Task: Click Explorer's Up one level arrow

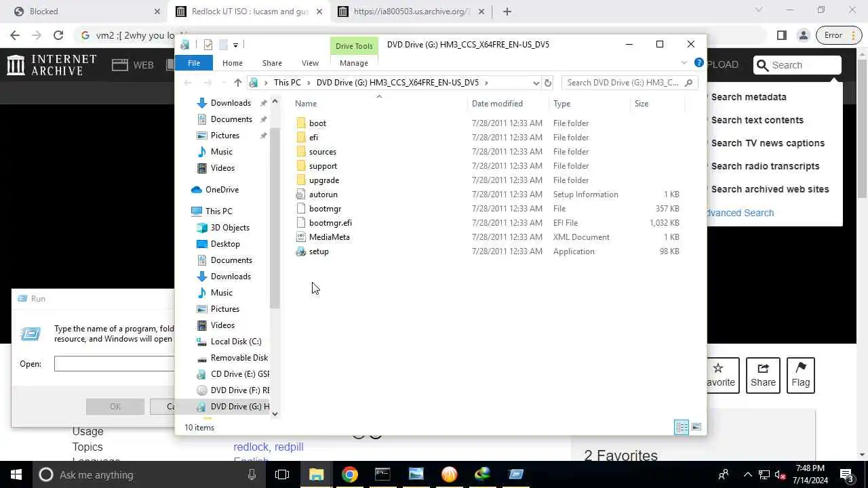Action: pos(237,83)
